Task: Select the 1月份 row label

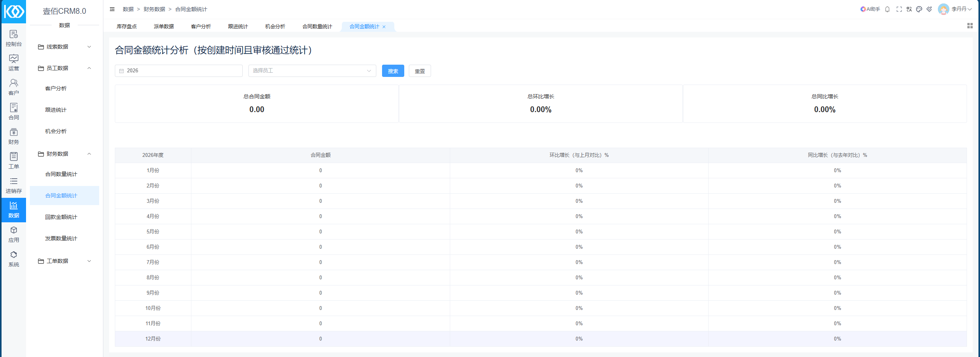Action: click(153, 170)
